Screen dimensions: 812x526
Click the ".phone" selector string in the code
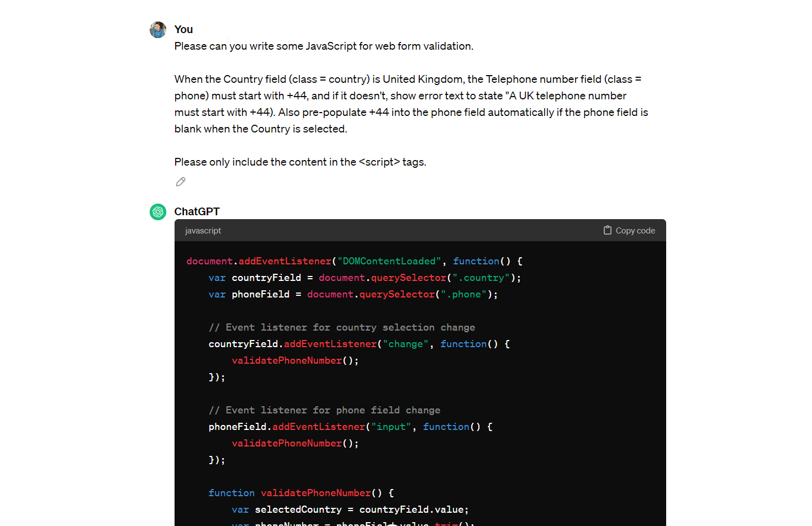coord(463,294)
